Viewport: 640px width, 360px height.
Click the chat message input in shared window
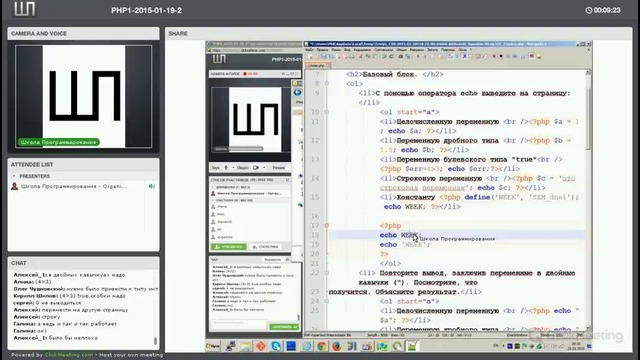point(238,324)
